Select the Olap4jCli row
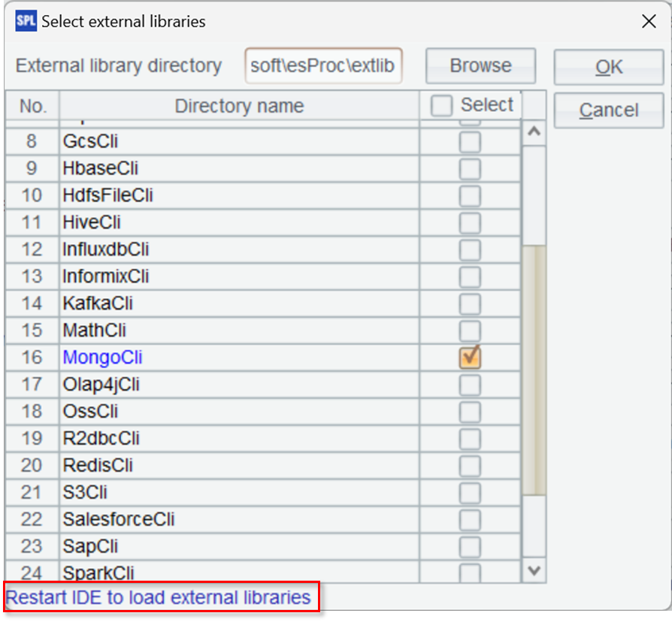The height and width of the screenshot is (622, 672). coord(101,385)
